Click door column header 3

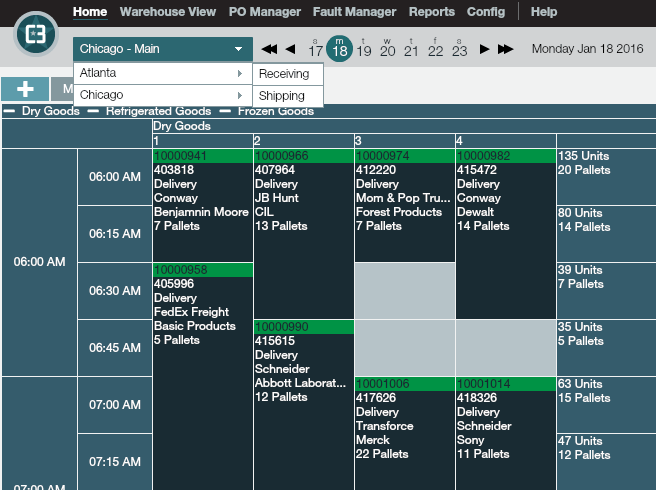(405, 141)
